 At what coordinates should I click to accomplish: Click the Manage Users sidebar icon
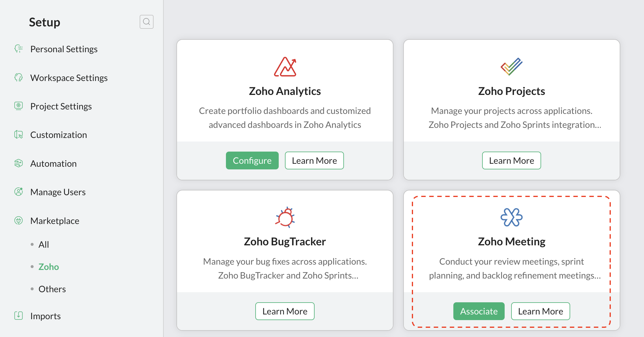19,192
